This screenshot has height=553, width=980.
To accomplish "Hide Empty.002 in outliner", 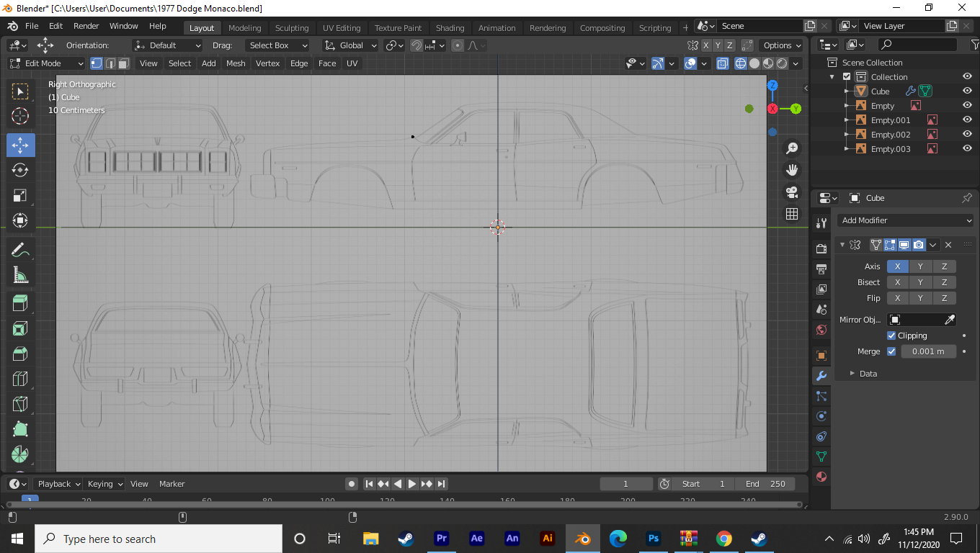I will click(967, 135).
